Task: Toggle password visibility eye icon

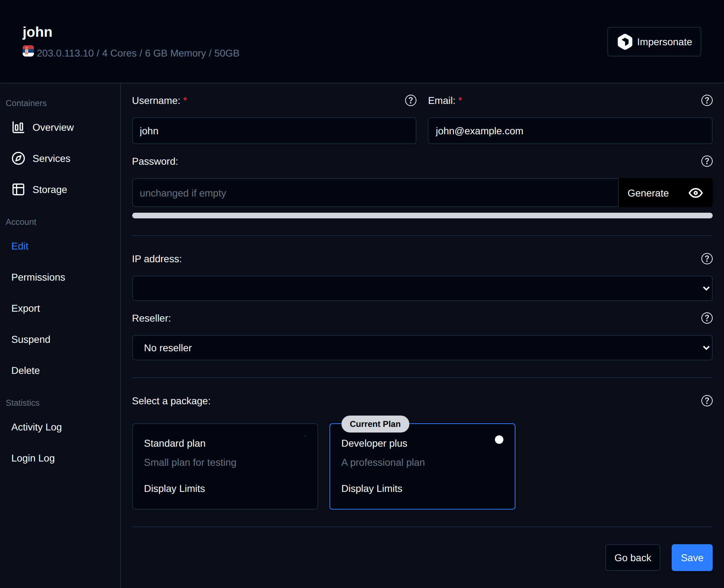Action: [695, 193]
